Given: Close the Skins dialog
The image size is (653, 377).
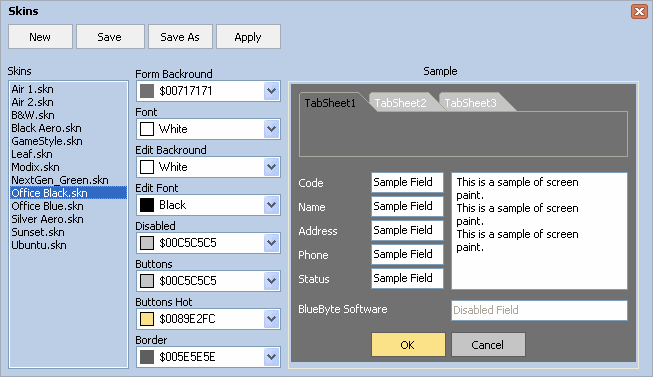Looking at the screenshot, I should click(x=639, y=11).
